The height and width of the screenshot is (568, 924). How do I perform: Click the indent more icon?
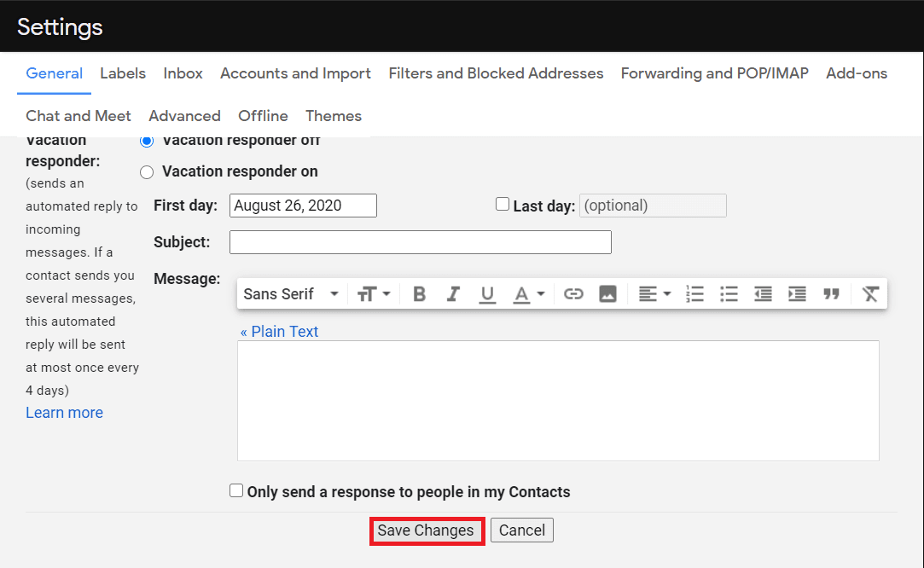click(x=798, y=293)
